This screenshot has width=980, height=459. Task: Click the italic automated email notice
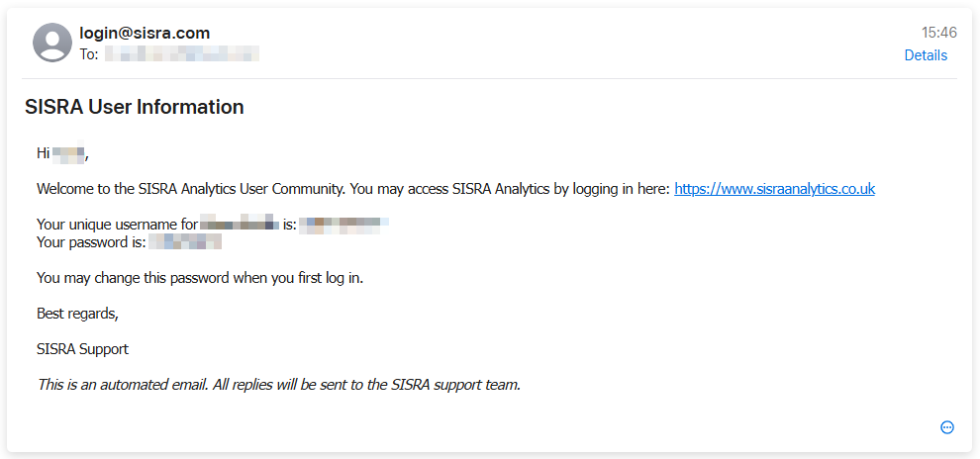click(x=278, y=385)
